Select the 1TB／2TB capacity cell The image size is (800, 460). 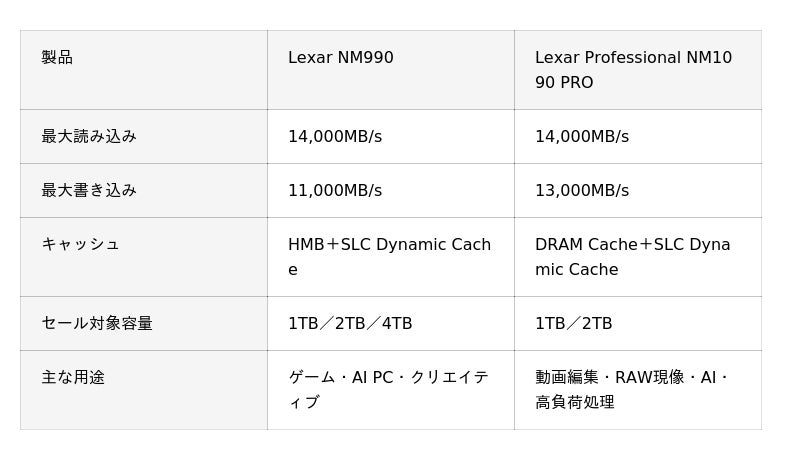638,324
